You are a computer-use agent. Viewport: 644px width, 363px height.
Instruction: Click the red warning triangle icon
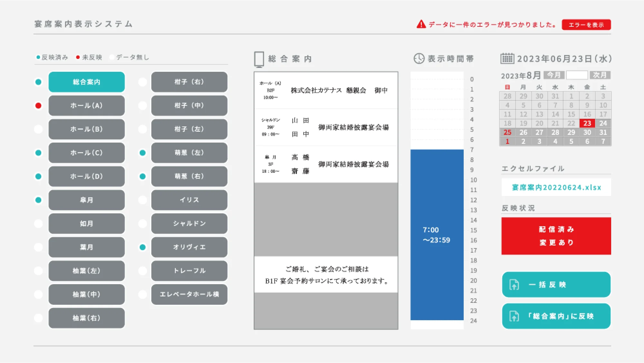pos(421,24)
